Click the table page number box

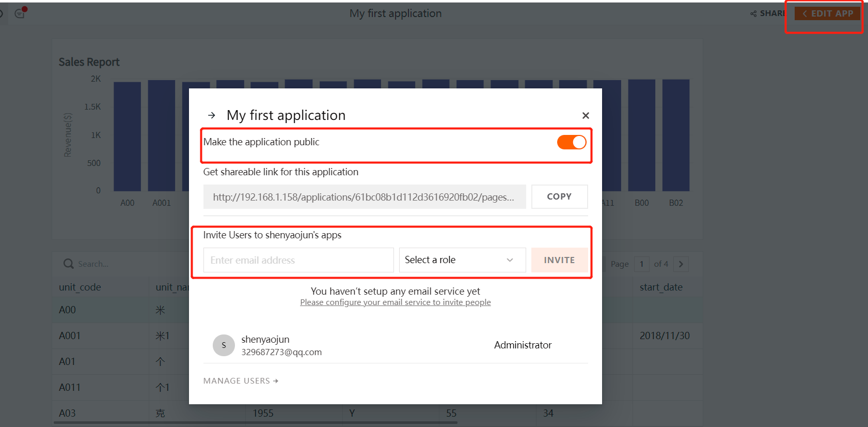tap(642, 264)
